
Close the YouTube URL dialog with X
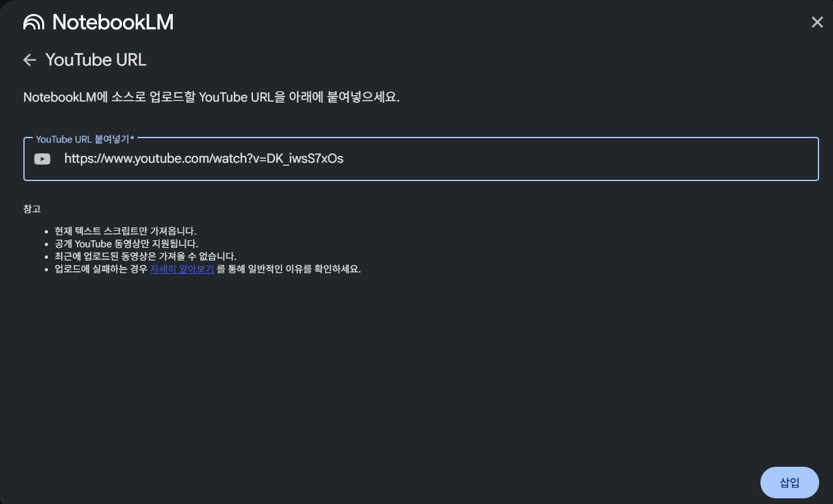(x=817, y=23)
